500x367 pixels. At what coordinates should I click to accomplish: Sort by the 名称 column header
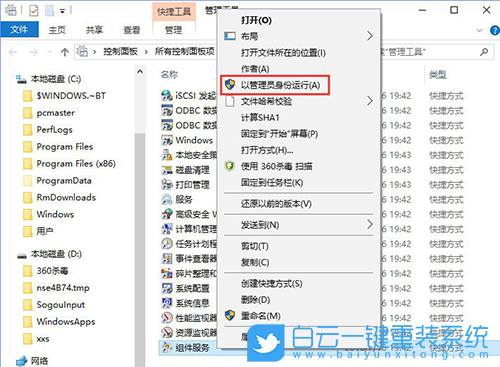pos(169,74)
